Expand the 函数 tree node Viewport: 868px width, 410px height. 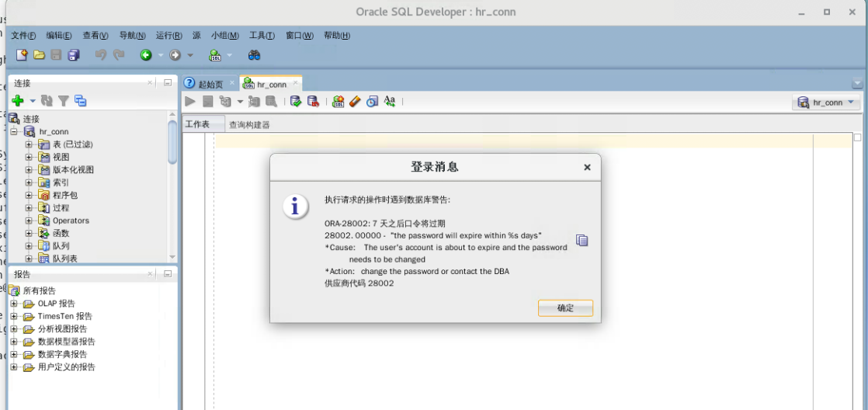pos(29,234)
